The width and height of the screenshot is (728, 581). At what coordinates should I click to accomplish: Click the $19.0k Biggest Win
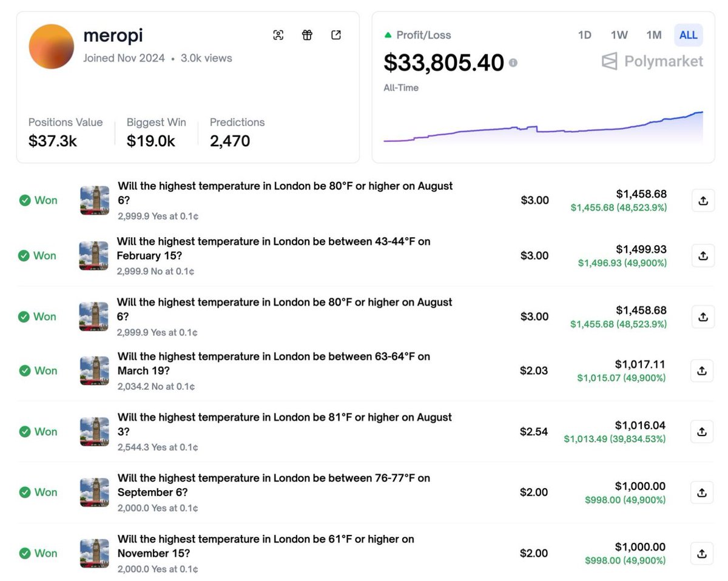coord(151,141)
